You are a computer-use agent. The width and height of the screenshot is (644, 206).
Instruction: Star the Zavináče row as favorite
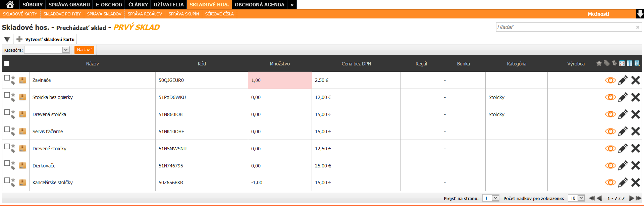[x=13, y=78]
